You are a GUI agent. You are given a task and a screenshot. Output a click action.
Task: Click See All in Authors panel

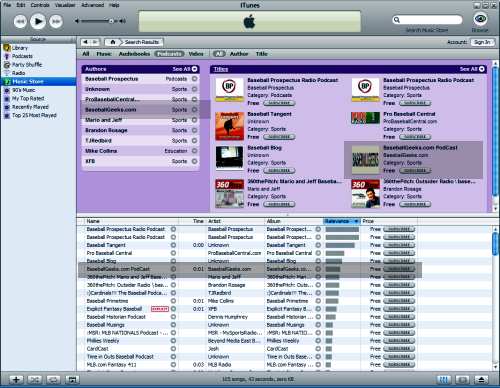pos(185,69)
